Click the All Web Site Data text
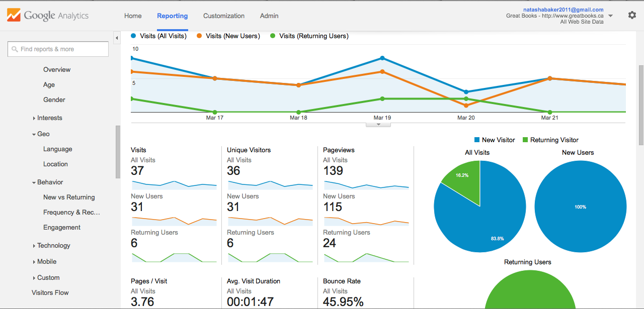 582,22
